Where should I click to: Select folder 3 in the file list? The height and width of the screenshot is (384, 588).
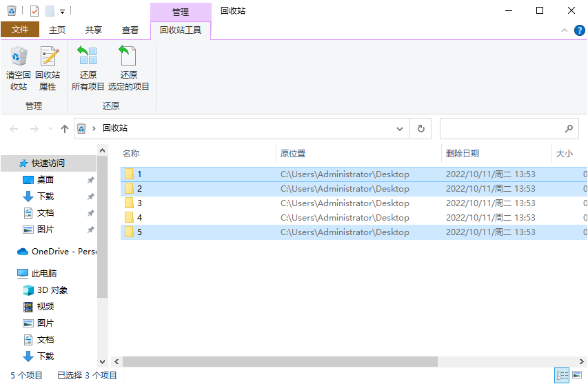pos(139,203)
